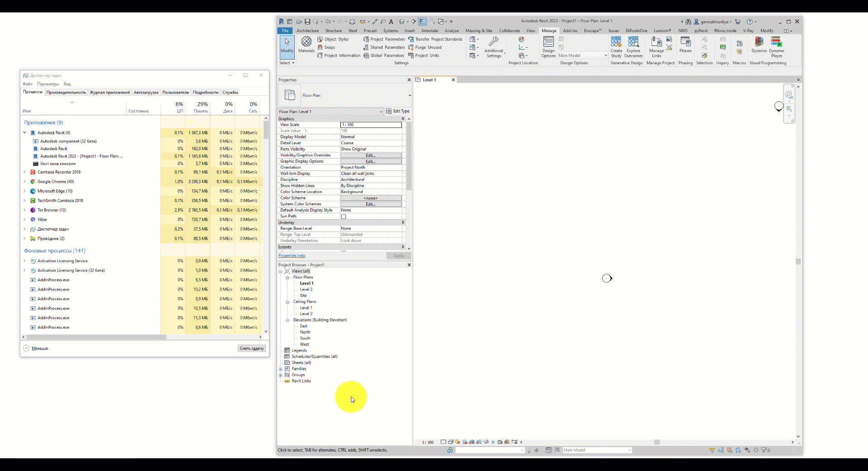868x471 pixels.
Task: Expand Tor Browser (10) in Task Manager
Action: click(25, 210)
